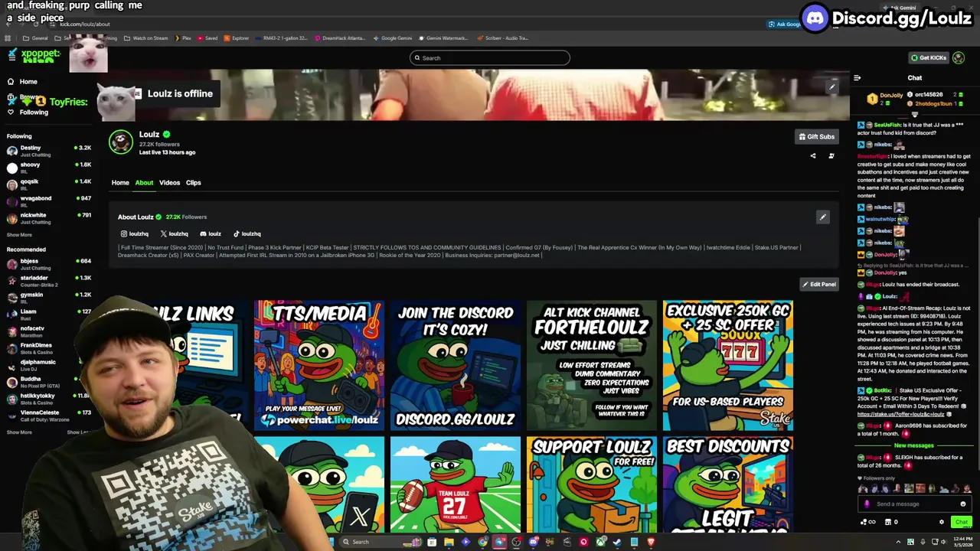Open the Google Gemini bookmark

coord(393,37)
